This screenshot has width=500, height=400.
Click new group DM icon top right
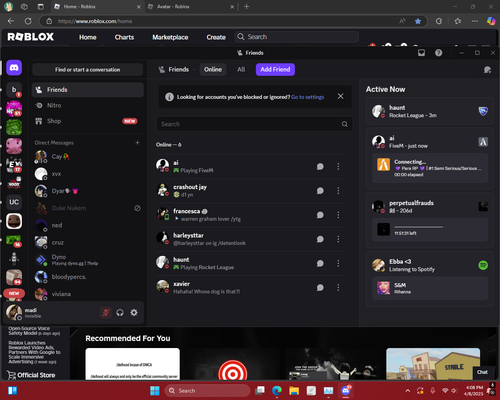click(487, 70)
